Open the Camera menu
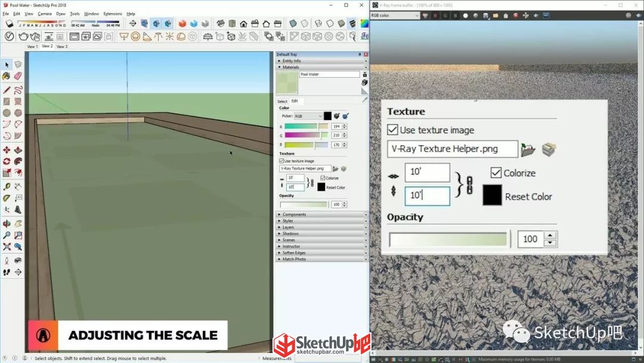644x363 pixels. (45, 14)
